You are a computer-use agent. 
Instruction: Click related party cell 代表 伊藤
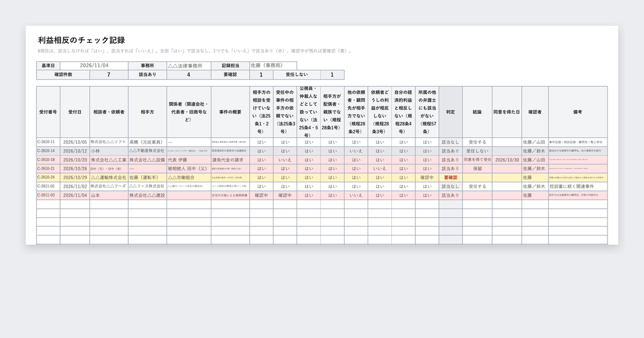click(x=188, y=160)
